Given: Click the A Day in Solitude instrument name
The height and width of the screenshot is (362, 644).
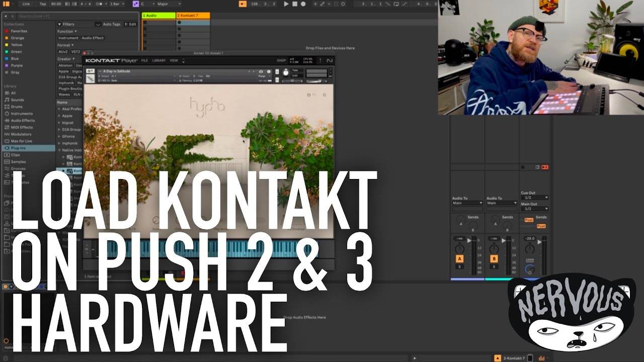Looking at the screenshot, I should coord(117,71).
